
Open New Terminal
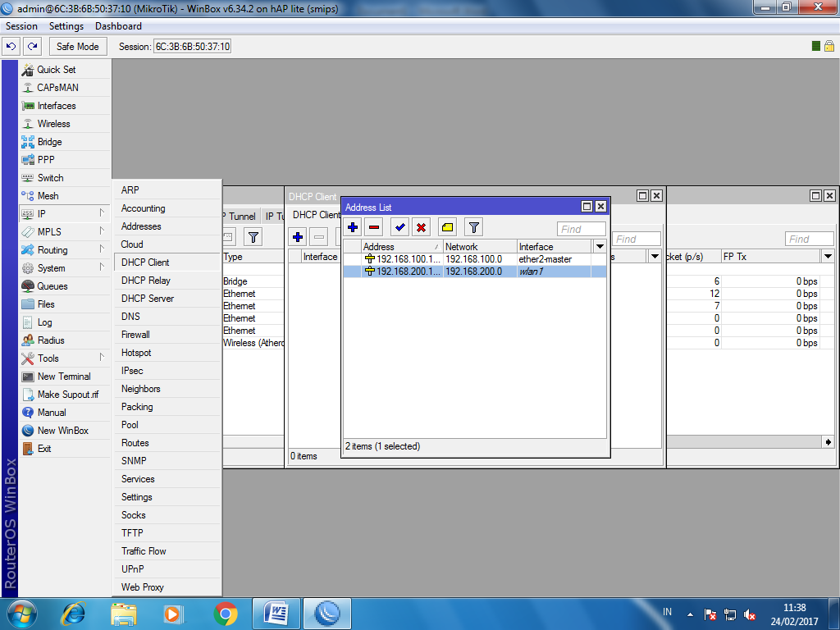(64, 377)
